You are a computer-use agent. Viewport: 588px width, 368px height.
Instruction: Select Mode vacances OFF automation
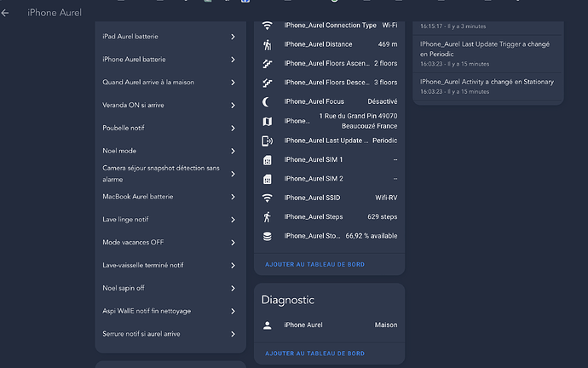[x=170, y=243]
